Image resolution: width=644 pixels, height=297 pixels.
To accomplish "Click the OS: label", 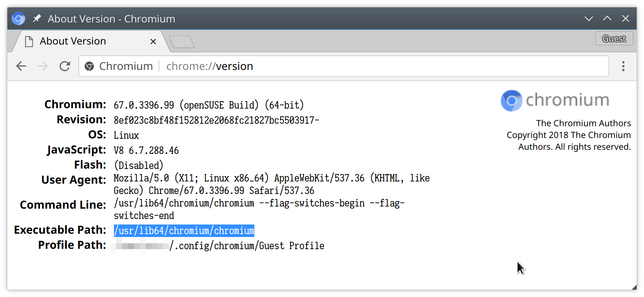I will (97, 135).
